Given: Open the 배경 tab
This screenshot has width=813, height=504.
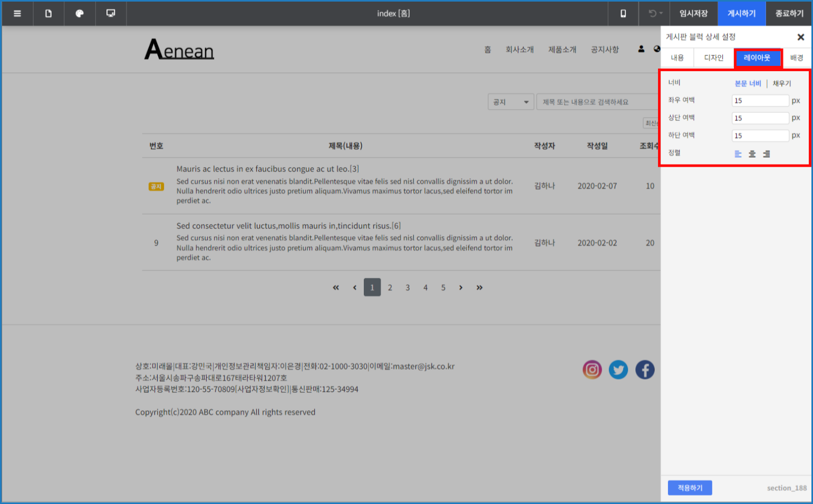Looking at the screenshot, I should (797, 57).
